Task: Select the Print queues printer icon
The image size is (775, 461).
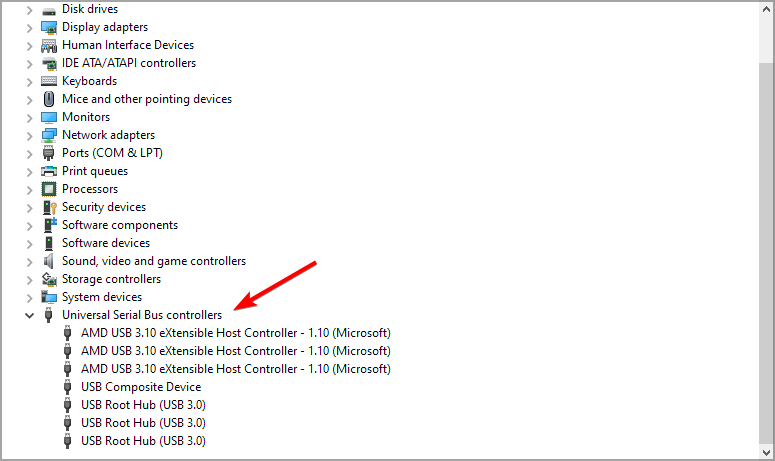Action: tap(49, 171)
